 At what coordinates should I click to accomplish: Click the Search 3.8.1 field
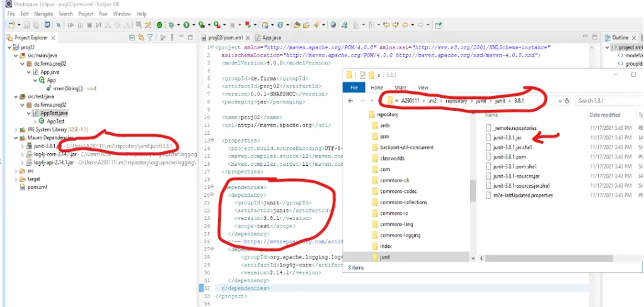coord(609,101)
